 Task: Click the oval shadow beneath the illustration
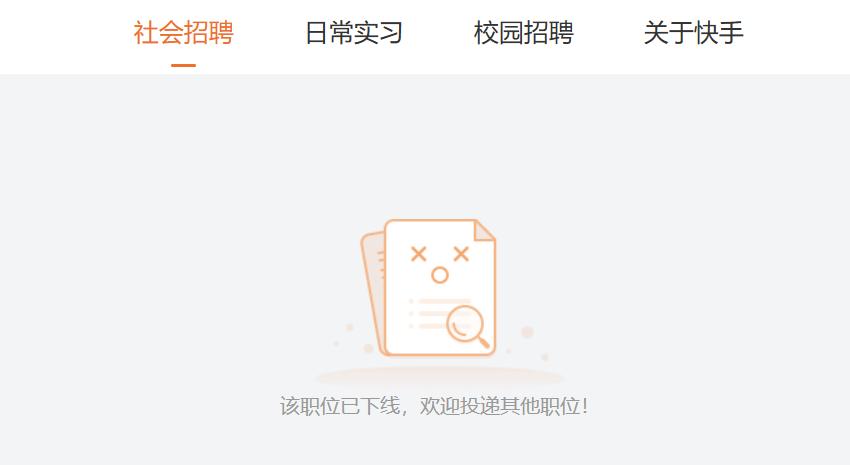tap(440, 377)
